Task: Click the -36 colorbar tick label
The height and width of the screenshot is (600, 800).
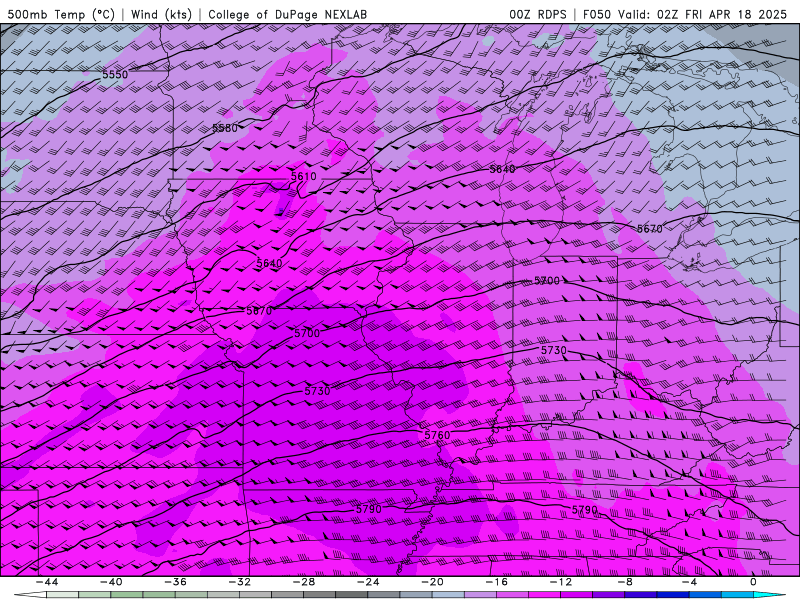Action: 176,582
